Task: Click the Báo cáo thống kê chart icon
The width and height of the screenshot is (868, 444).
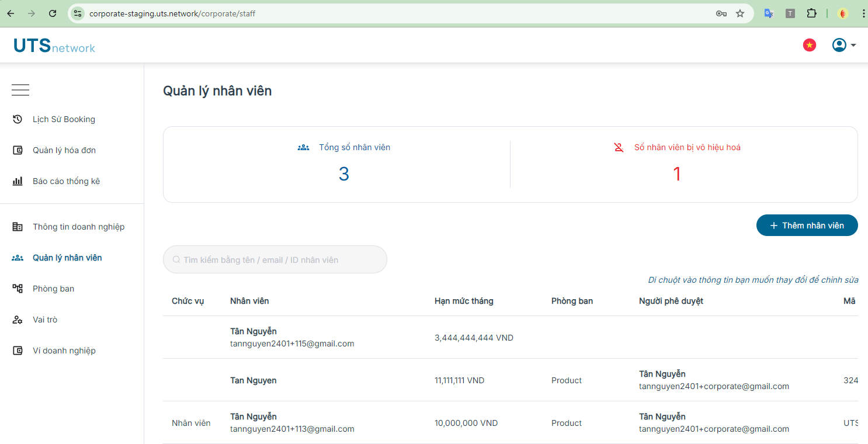Action: (18, 181)
